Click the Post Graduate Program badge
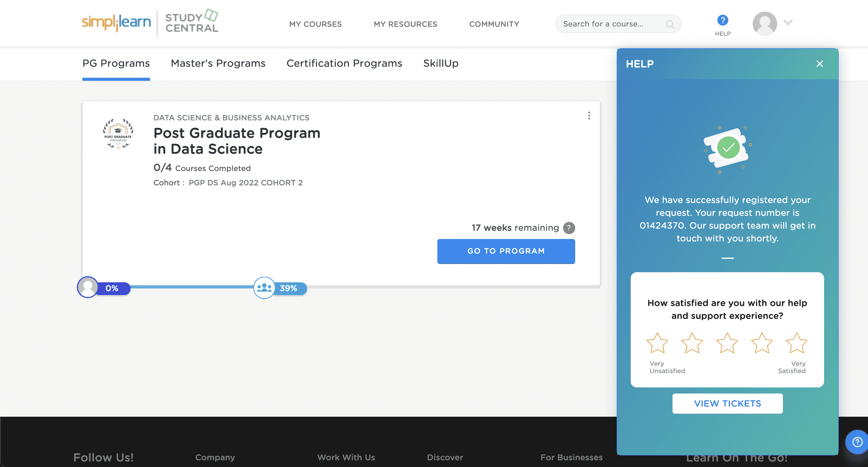The image size is (868, 467). click(x=118, y=133)
